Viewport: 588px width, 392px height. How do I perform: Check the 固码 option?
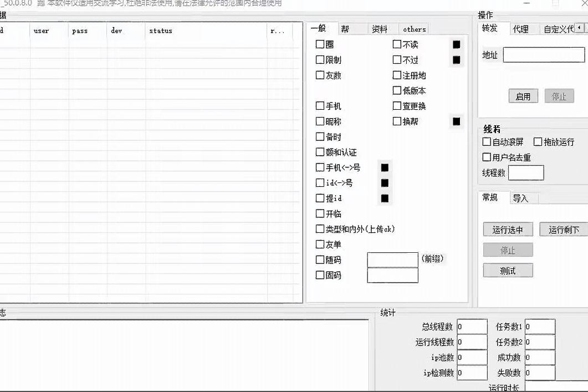point(320,275)
